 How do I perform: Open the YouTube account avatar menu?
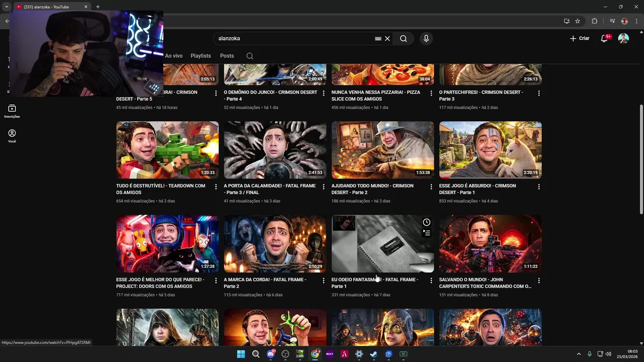(623, 39)
